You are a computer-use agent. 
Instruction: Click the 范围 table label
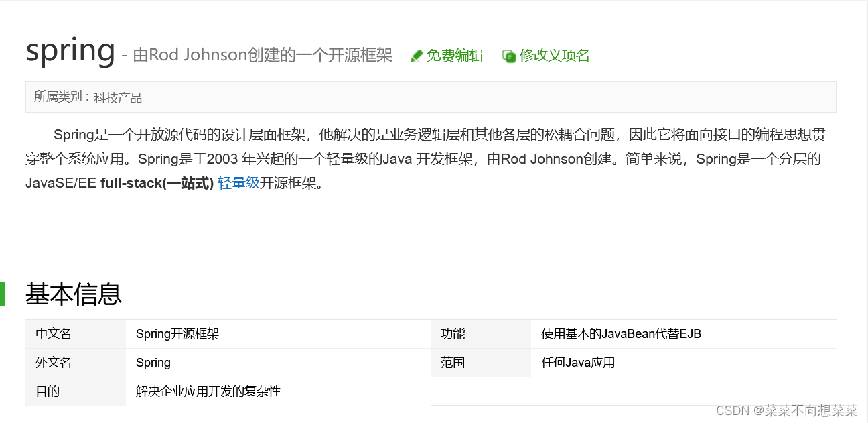coord(453,363)
